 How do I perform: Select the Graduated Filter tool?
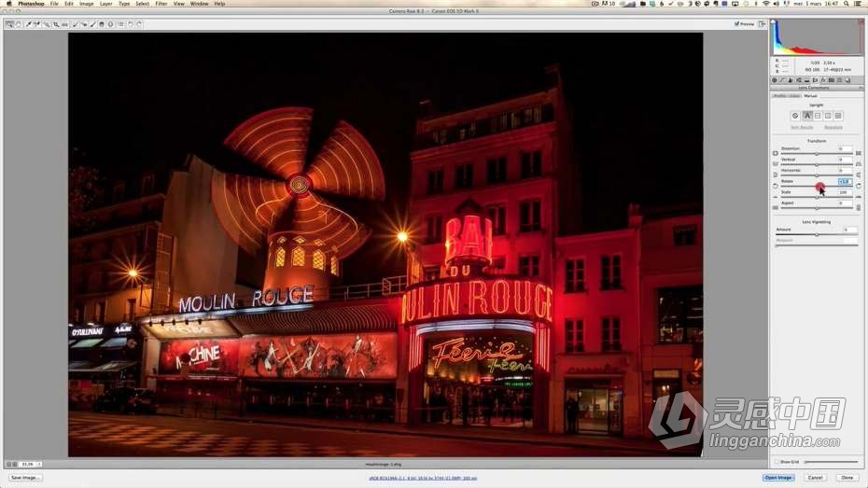tap(102, 24)
